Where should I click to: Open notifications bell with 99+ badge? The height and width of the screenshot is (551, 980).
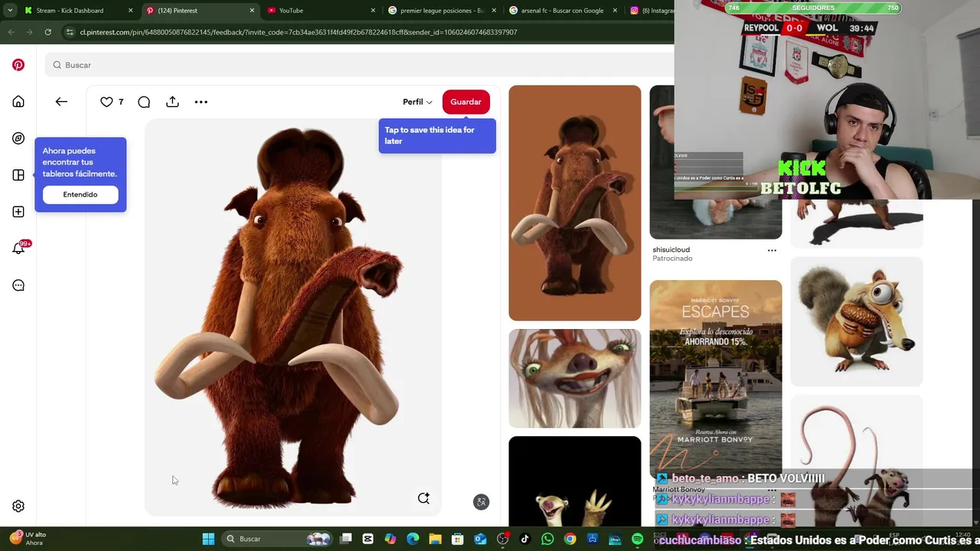[x=18, y=248]
